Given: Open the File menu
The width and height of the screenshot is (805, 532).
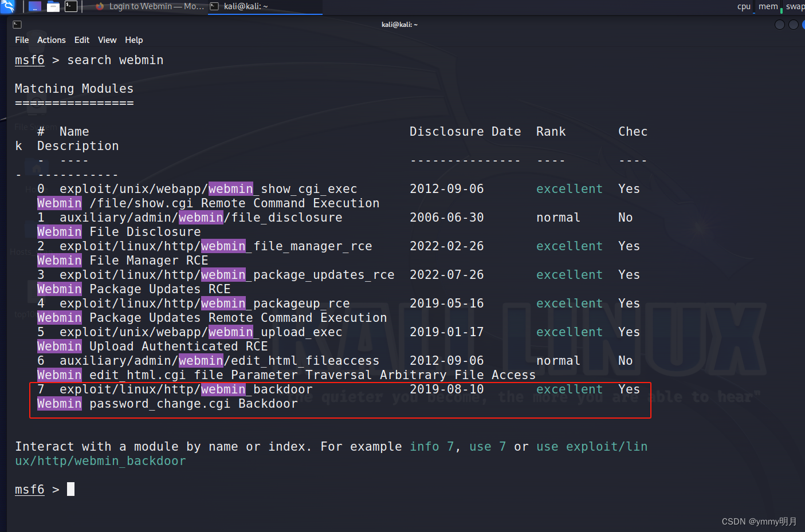Looking at the screenshot, I should point(22,40).
